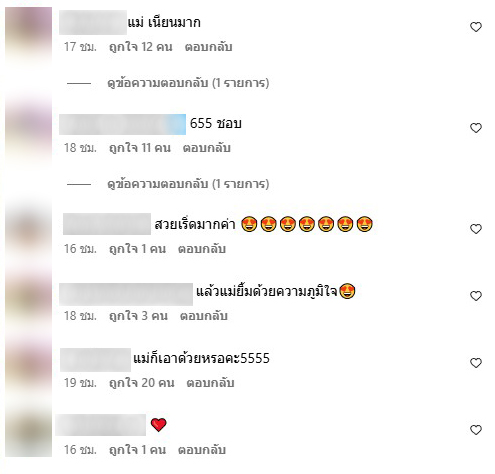Reply to the "แล้วแม่ยิ้มด้วยความภูมิใจ" comment
This screenshot has width=495, height=474.
[x=204, y=316]
